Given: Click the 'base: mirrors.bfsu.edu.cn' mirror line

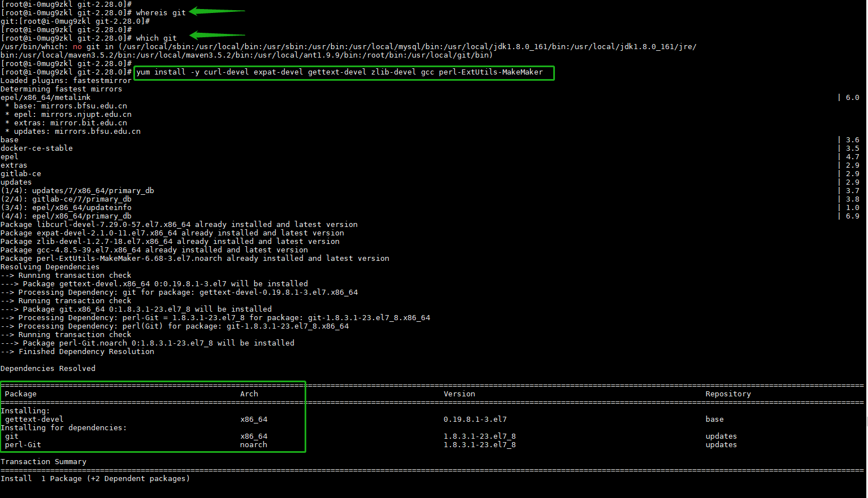Looking at the screenshot, I should tap(66, 106).
